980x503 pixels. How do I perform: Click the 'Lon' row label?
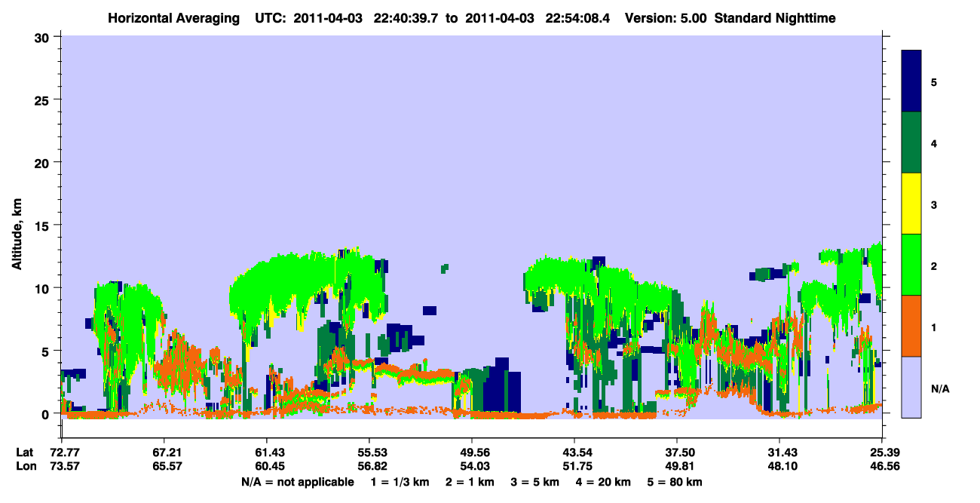pyautogui.click(x=26, y=466)
